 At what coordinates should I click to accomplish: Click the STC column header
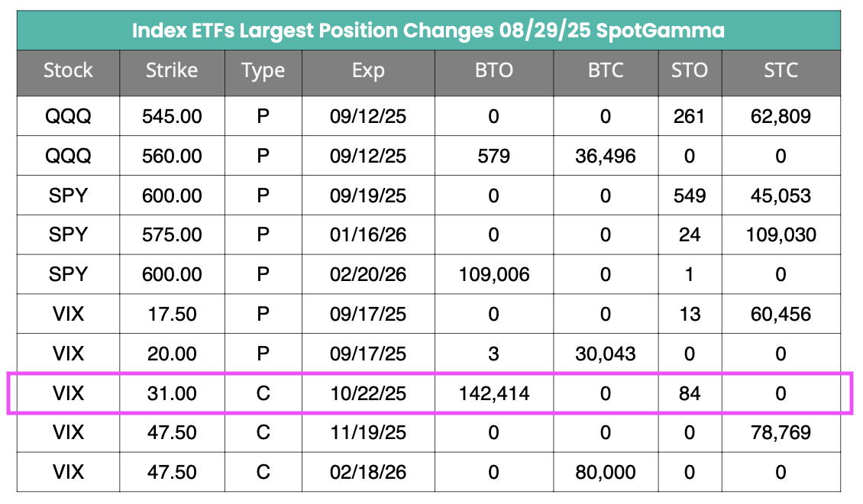(781, 71)
